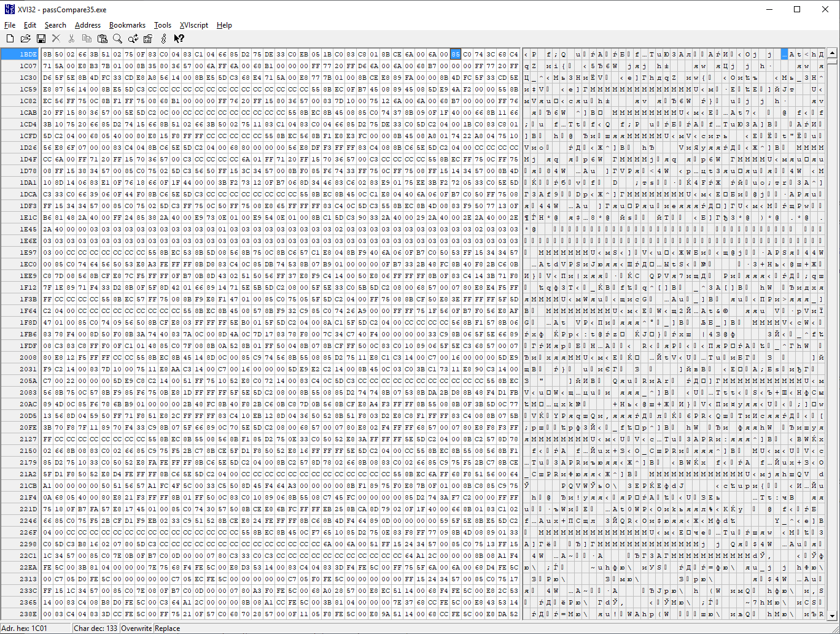Click the address label 1DA1
The width and height of the screenshot is (840, 634).
pos(28,182)
